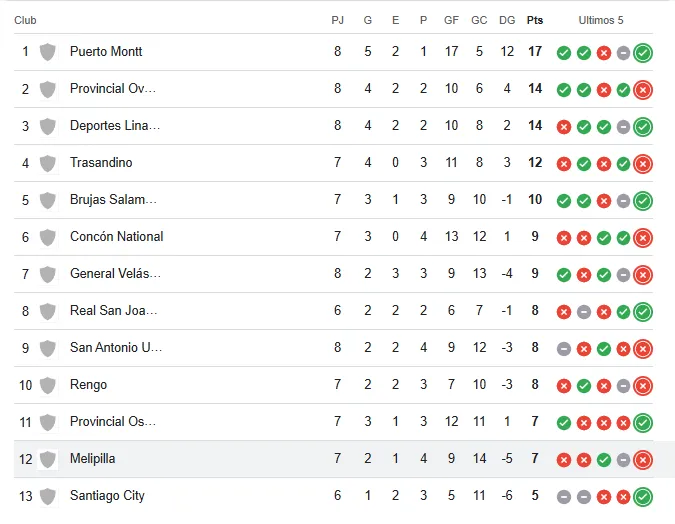
Task: Click the PJ column header
Action: [x=338, y=21]
